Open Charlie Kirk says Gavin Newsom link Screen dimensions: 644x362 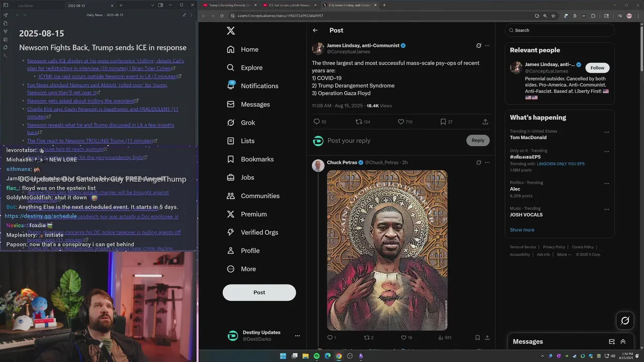(103, 113)
